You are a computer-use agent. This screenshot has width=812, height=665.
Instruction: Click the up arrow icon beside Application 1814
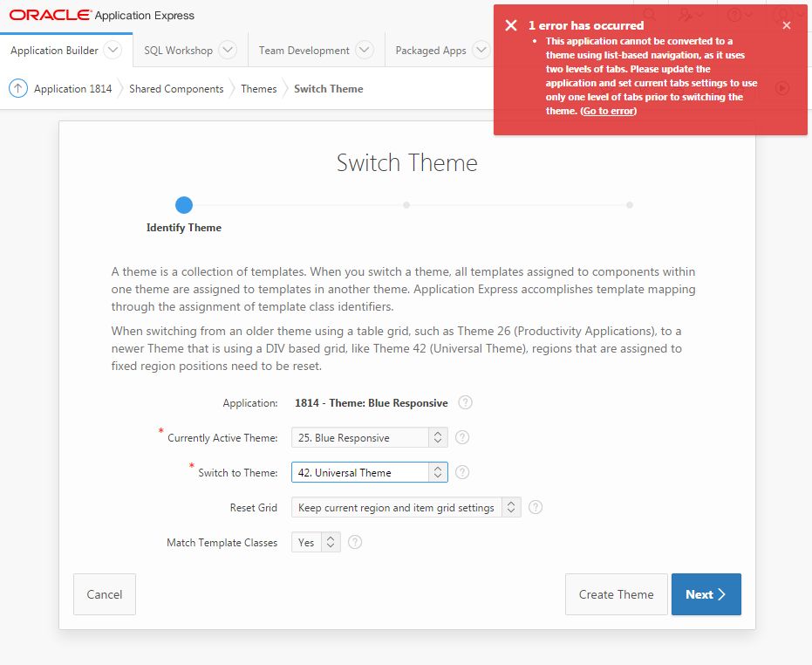click(18, 88)
